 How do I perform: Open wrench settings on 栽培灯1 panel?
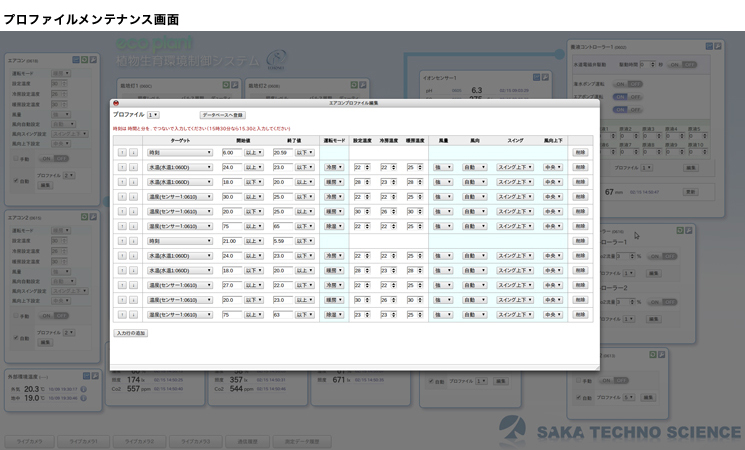pyautogui.click(x=235, y=85)
